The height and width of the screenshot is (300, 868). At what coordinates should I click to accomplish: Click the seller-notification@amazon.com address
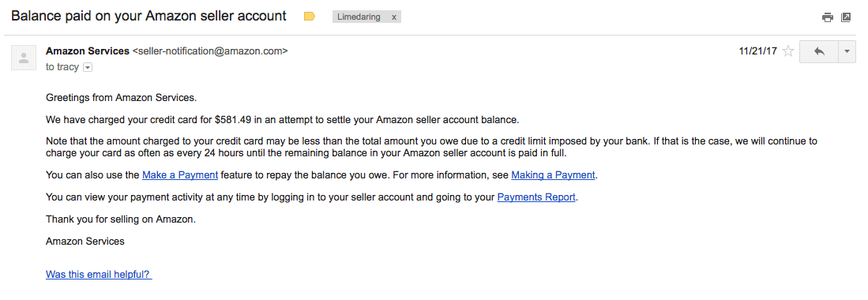click(x=210, y=51)
